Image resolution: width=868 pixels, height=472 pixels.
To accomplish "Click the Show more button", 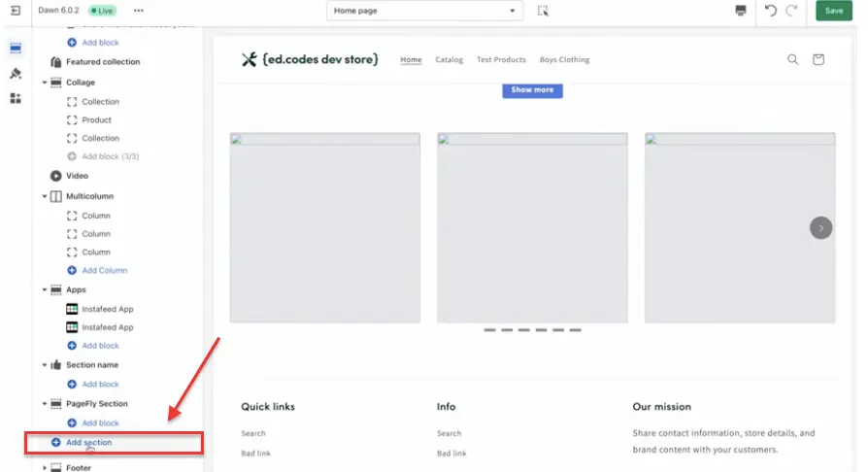I will tap(532, 90).
